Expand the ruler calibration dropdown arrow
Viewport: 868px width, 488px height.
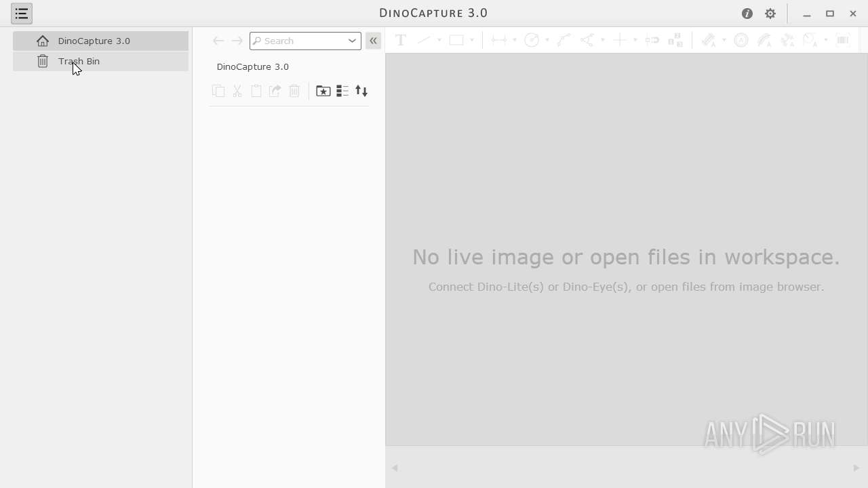[x=724, y=41]
